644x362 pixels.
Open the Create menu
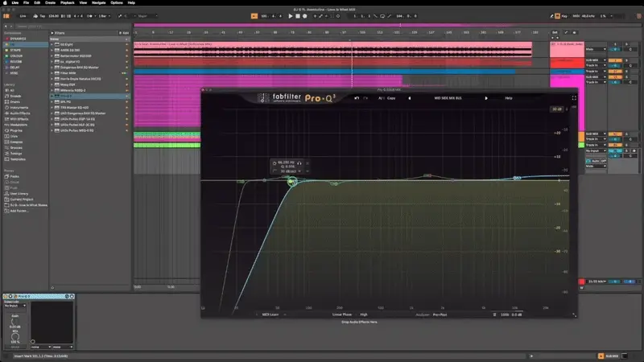click(50, 2)
